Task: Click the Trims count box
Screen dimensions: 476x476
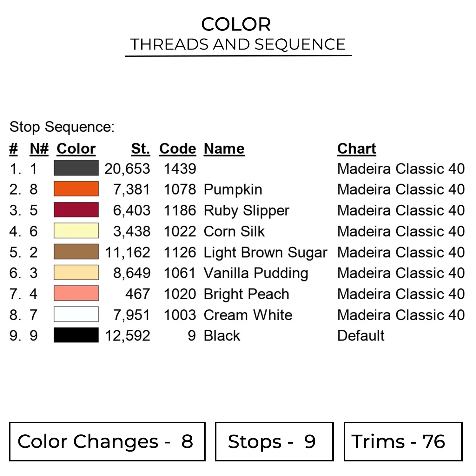Action: coord(403,441)
